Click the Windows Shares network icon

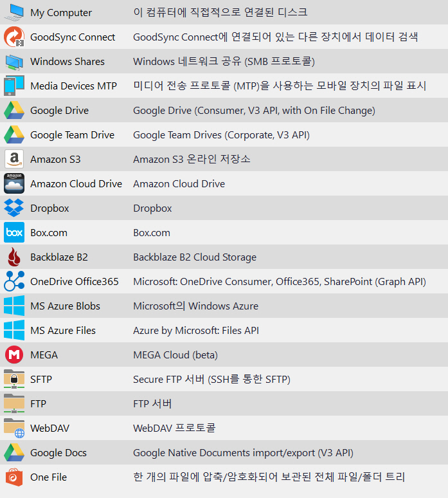(14, 62)
